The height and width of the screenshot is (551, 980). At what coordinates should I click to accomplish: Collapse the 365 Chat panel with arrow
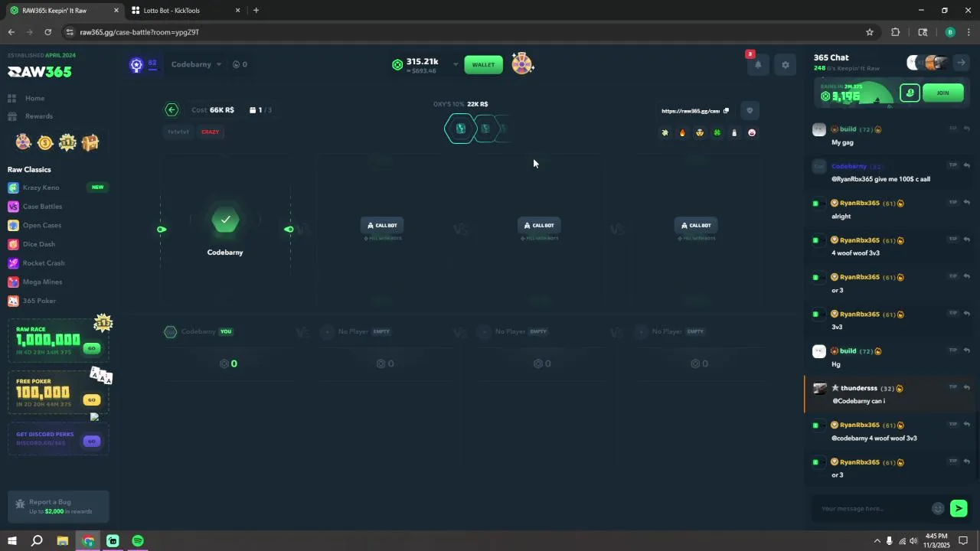click(x=961, y=63)
